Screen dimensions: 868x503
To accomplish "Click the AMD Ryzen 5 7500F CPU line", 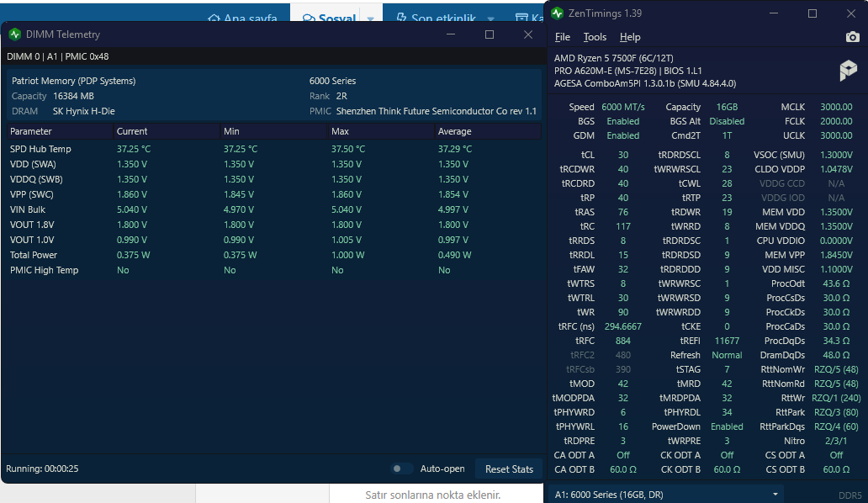I will tap(613, 58).
